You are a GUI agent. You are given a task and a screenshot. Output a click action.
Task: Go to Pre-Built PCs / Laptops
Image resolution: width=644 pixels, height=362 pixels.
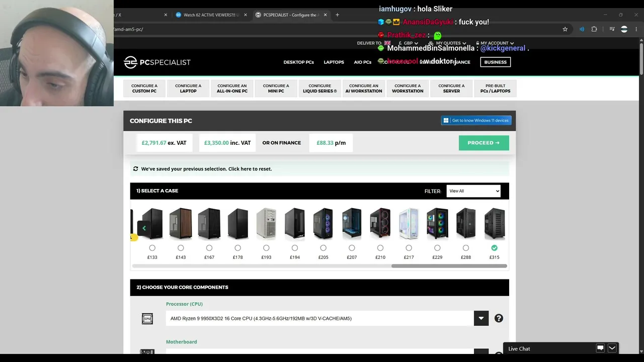click(495, 88)
